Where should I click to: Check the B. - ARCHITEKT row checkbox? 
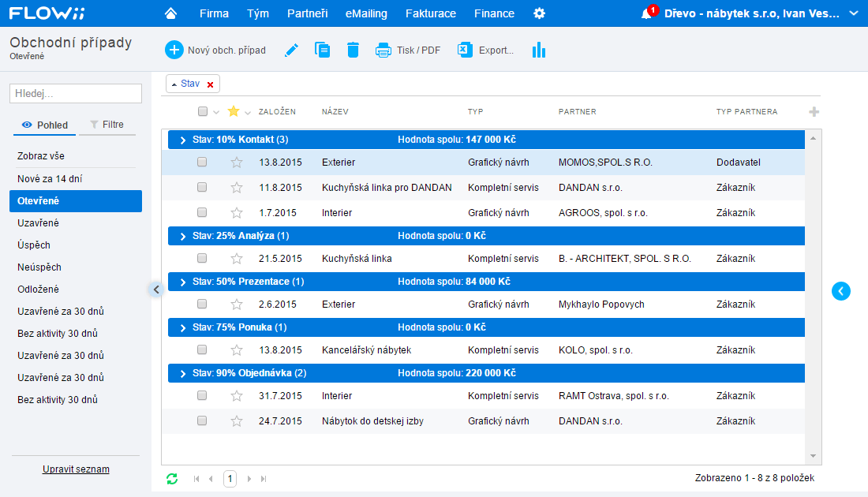click(202, 258)
